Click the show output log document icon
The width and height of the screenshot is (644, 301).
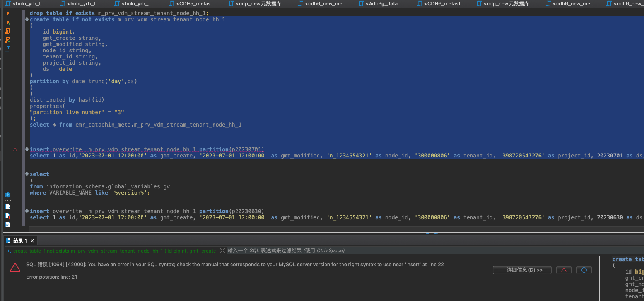[8, 207]
